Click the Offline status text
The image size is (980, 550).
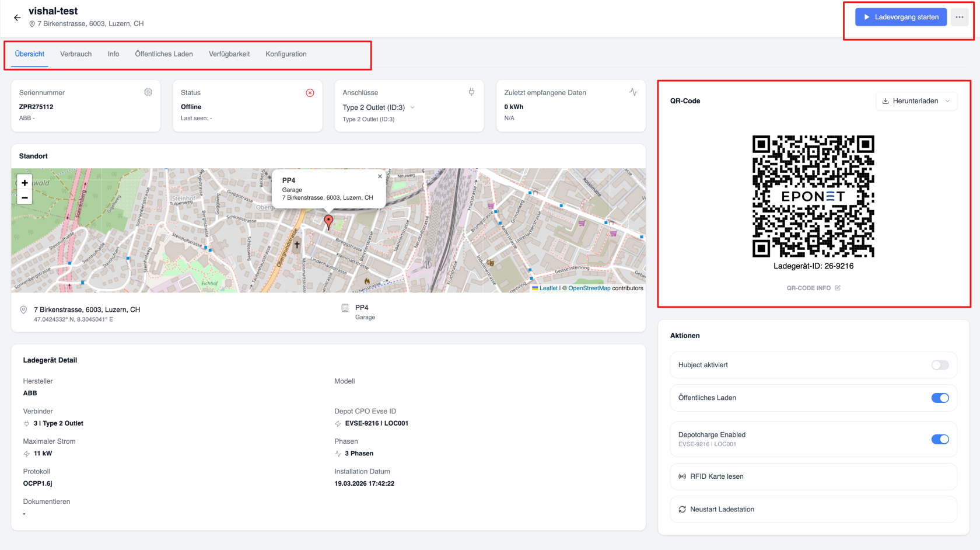pyautogui.click(x=191, y=107)
